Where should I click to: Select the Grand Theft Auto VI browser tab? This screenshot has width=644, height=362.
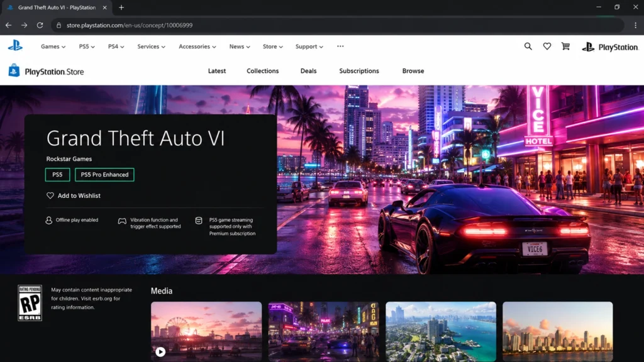pyautogui.click(x=57, y=8)
